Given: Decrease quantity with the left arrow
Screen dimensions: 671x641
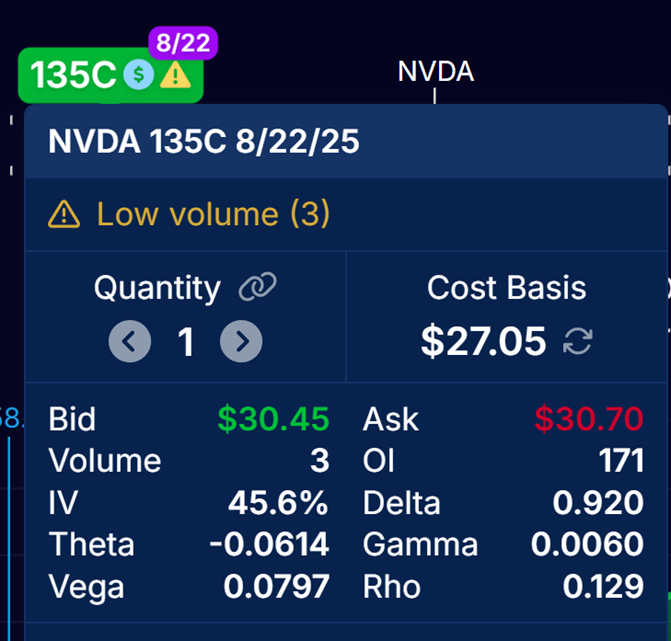Looking at the screenshot, I should (129, 342).
